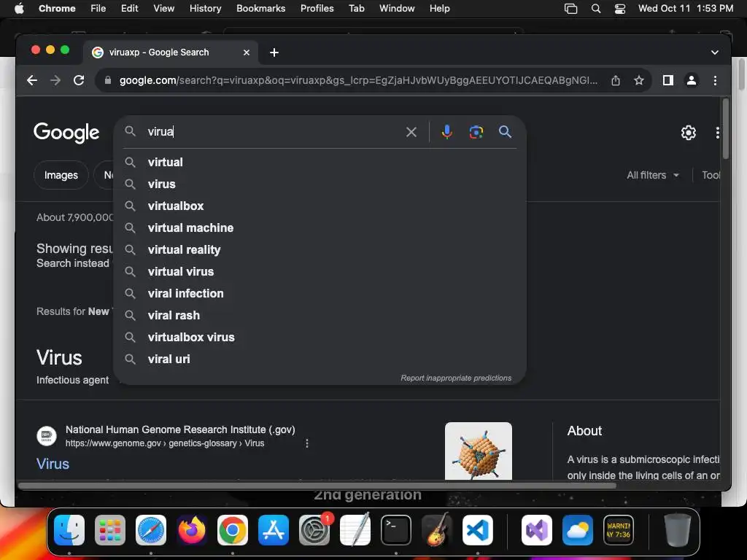The image size is (747, 560).
Task: Open Finder from the Dock
Action: click(69, 530)
